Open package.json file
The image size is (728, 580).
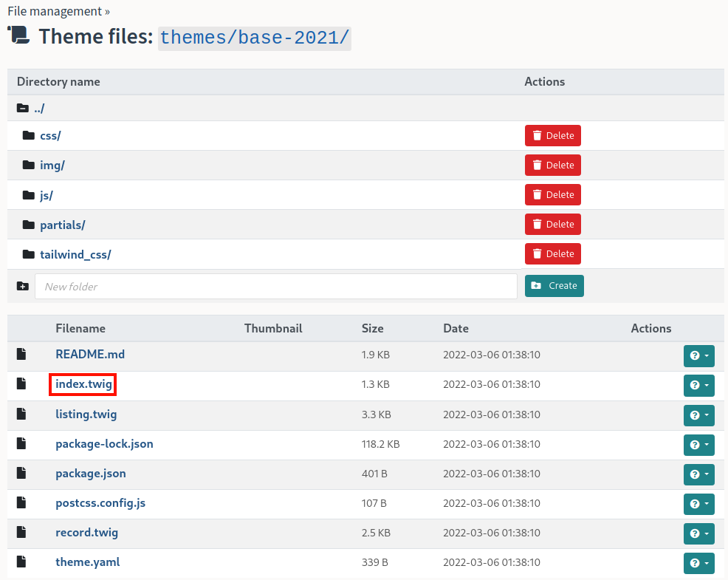point(91,474)
